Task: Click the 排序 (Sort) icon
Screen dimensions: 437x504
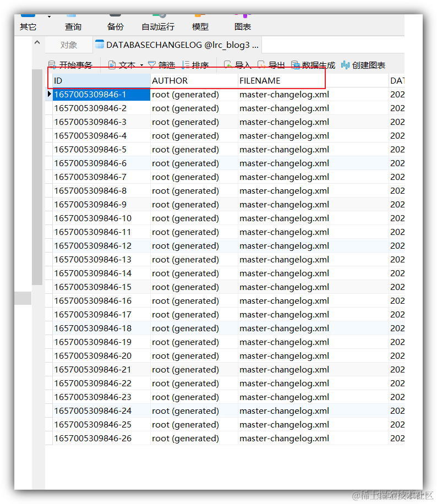Action: click(185, 65)
